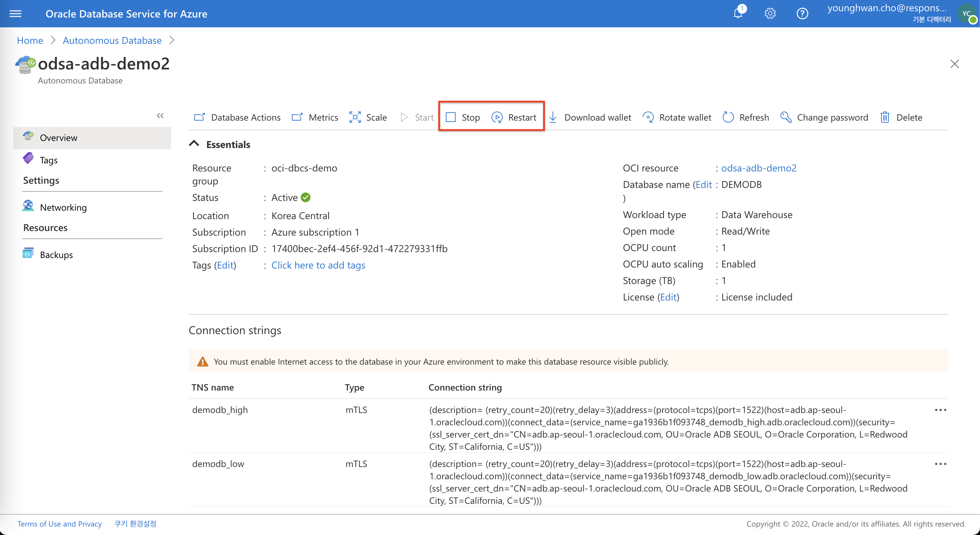The image size is (980, 535).
Task: Click the demodb_high TNS name
Action: click(220, 410)
